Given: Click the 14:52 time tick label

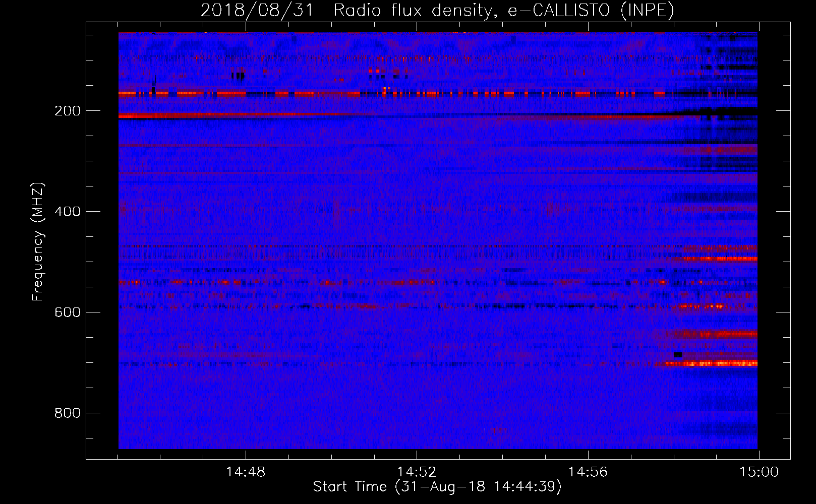Looking at the screenshot, I should (x=417, y=472).
